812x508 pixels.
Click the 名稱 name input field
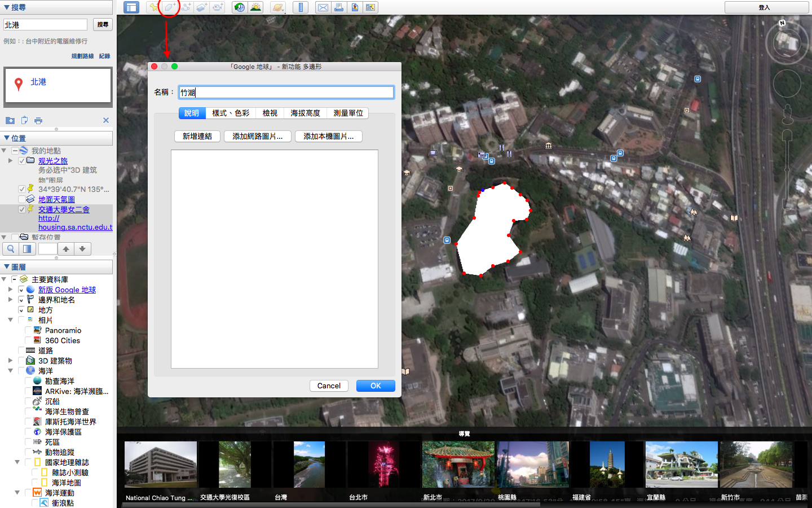tap(286, 93)
